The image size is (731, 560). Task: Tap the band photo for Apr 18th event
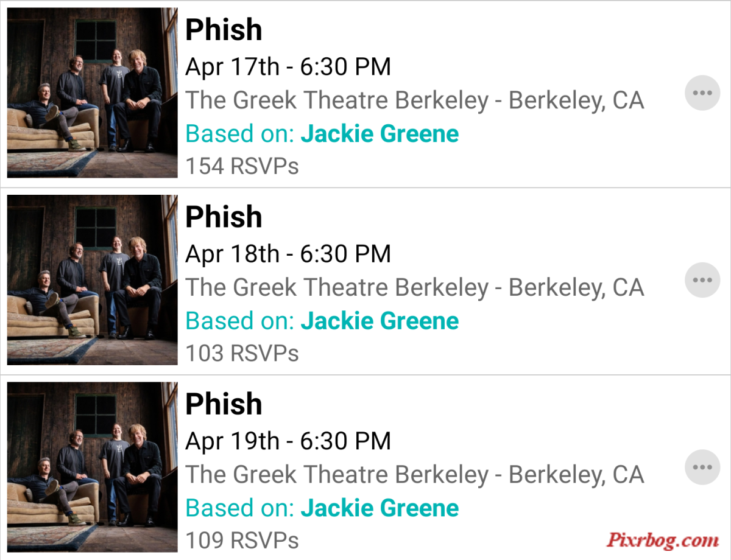click(93, 280)
